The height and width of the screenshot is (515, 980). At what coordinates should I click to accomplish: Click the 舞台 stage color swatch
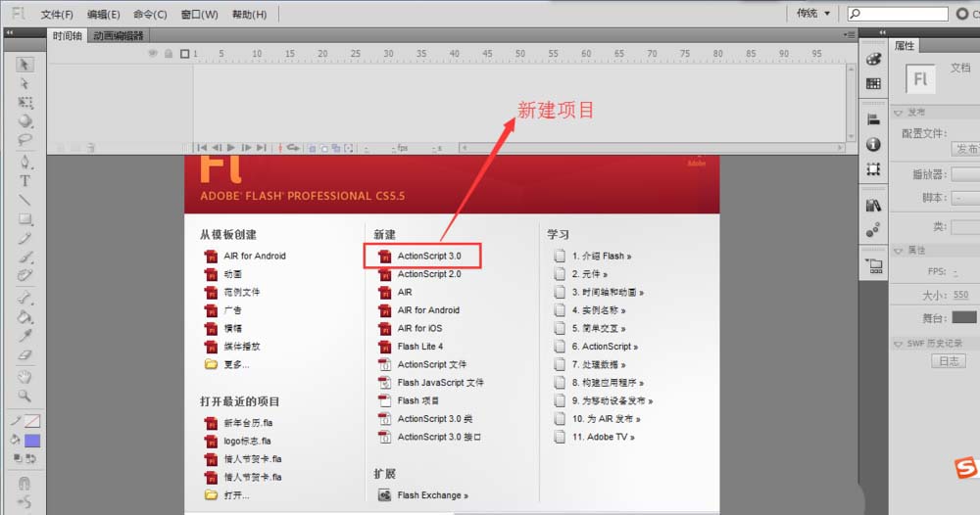pyautogui.click(x=963, y=318)
